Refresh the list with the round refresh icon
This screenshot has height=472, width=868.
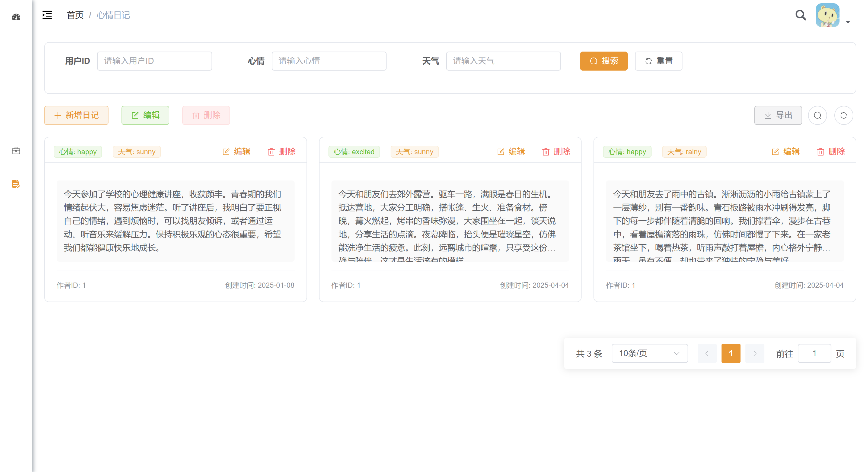coord(844,116)
